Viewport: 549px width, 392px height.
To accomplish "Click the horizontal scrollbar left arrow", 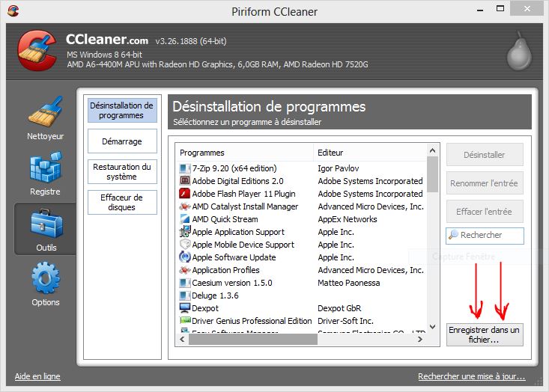I will [x=182, y=339].
